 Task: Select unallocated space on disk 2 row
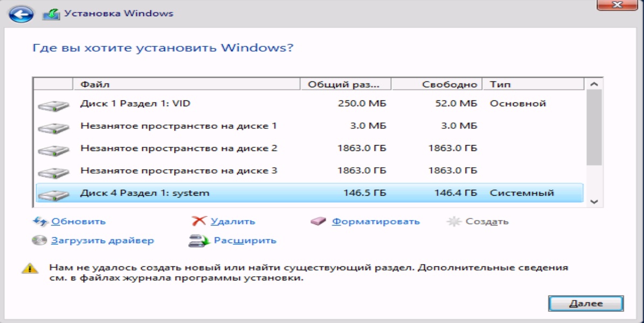pos(179,148)
